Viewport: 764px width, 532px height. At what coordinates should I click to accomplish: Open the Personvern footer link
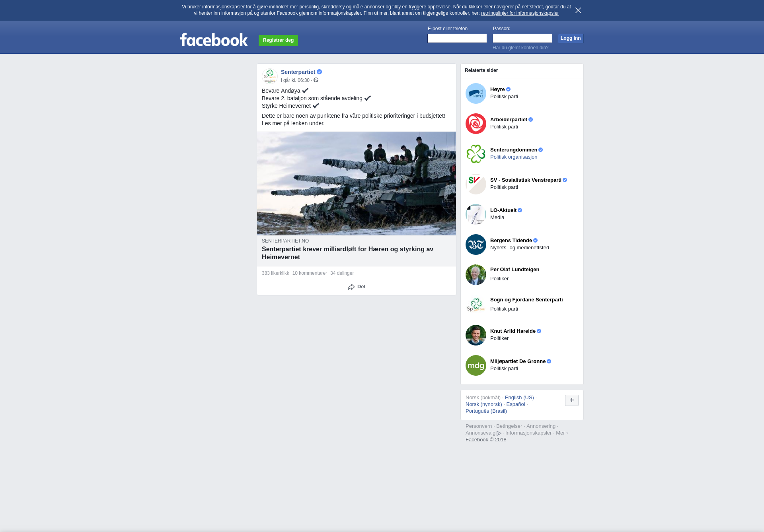click(479, 426)
